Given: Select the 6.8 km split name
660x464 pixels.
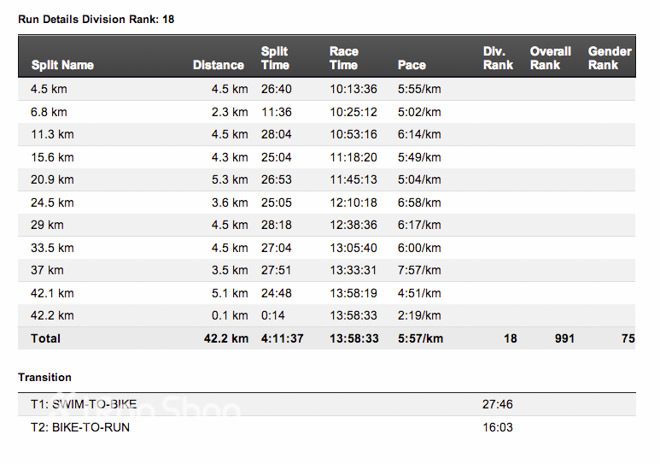Looking at the screenshot, I should pyautogui.click(x=49, y=112).
